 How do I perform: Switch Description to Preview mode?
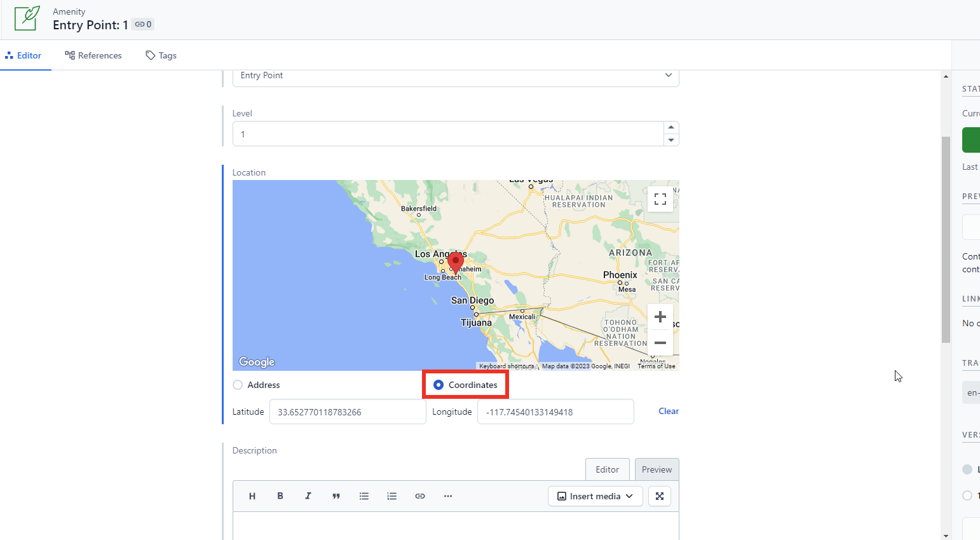pyautogui.click(x=657, y=469)
